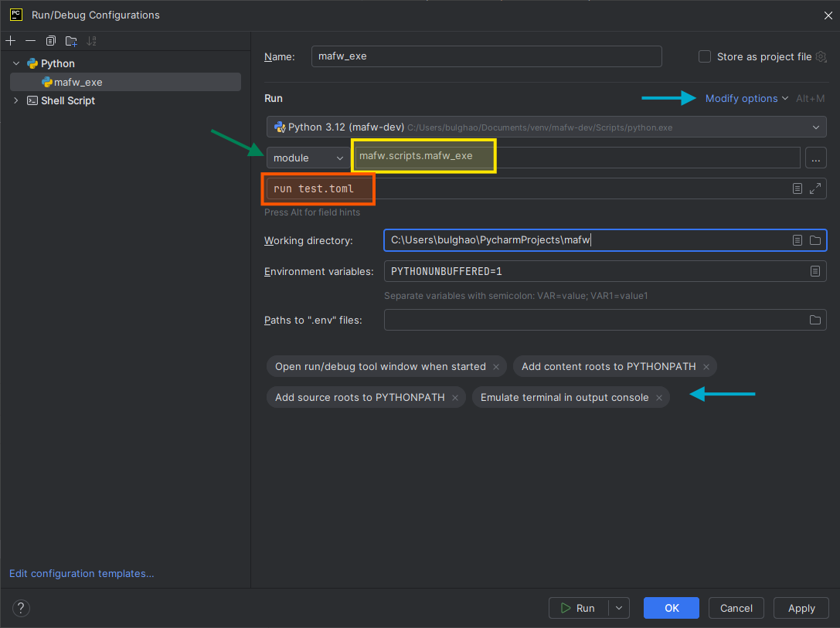The height and width of the screenshot is (628, 840).
Task: Remove Add content roots to PYTHONPATH option
Action: point(706,367)
